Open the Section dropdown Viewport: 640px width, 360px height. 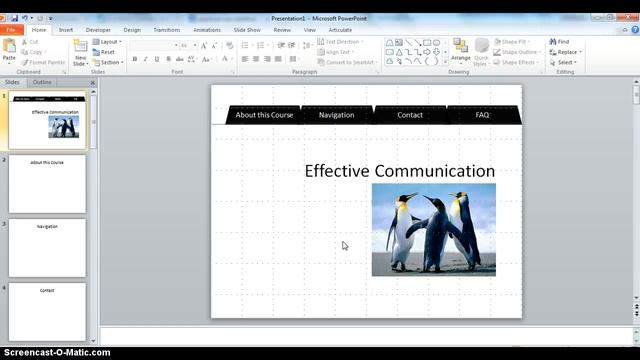(x=108, y=62)
